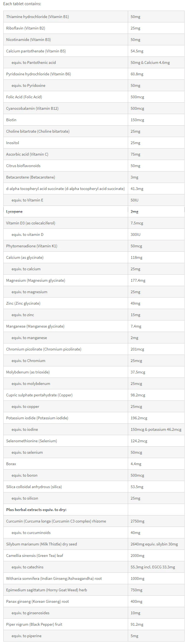Click the Thiamine hydrochloride (Vitamin B1) row
186x644 pixels.
tap(94, 17)
